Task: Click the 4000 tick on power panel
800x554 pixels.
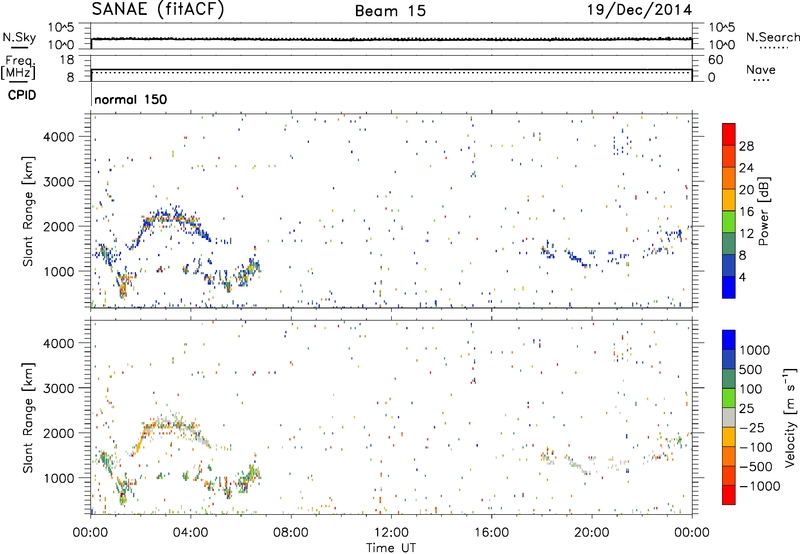Action: click(x=59, y=137)
